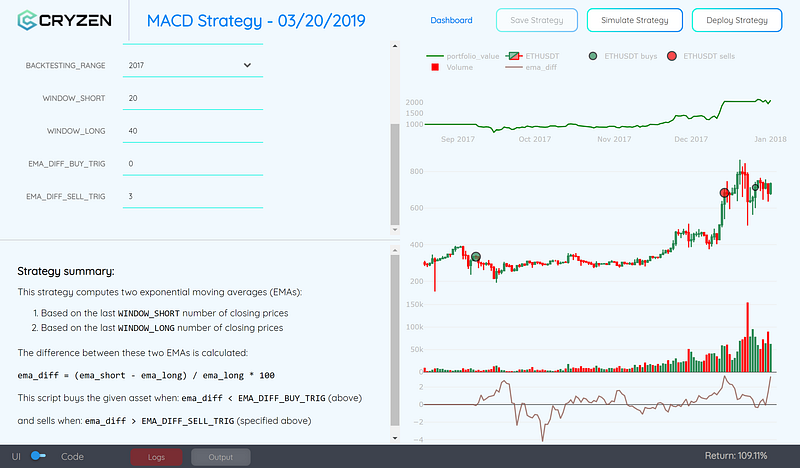This screenshot has height=468, width=800.
Task: Click the WINDOW_SHORT input field
Action: 193,98
